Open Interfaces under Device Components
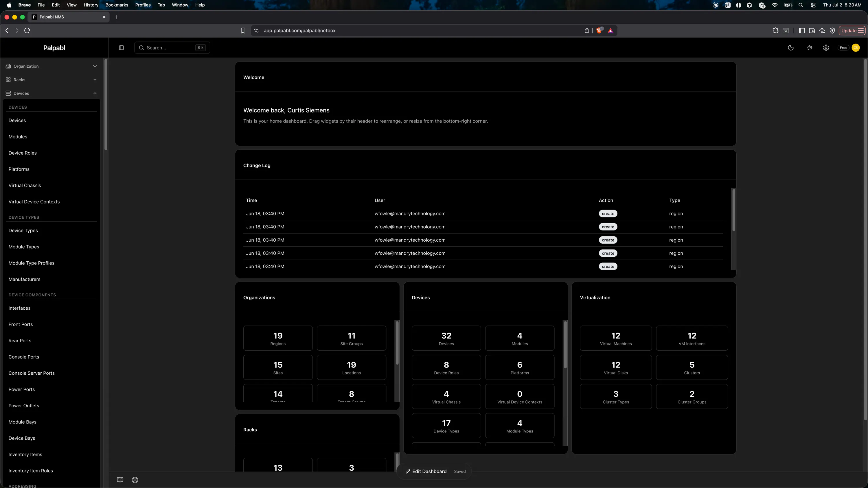 (20, 308)
